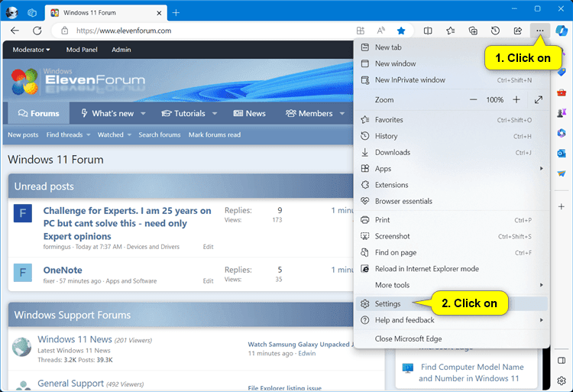This screenshot has height=392, width=573.
Task: Open the New posts link
Action: tap(23, 134)
